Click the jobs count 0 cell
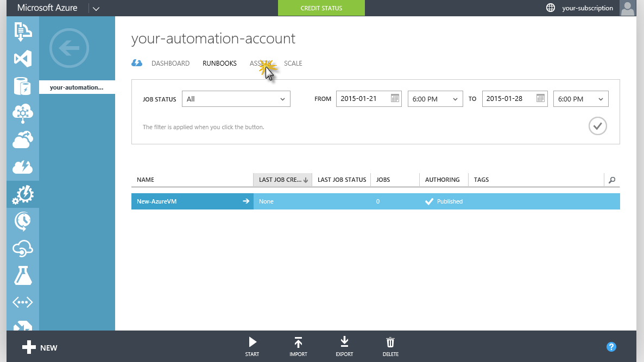 [x=378, y=201]
